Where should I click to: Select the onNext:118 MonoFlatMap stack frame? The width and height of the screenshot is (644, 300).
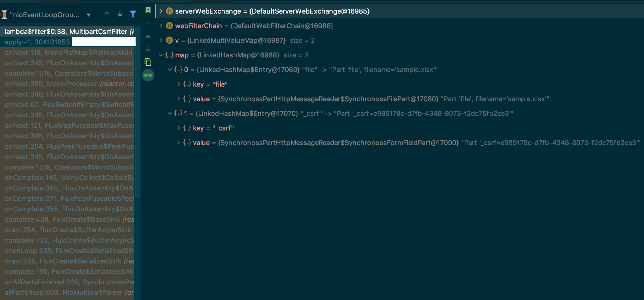tap(68, 52)
